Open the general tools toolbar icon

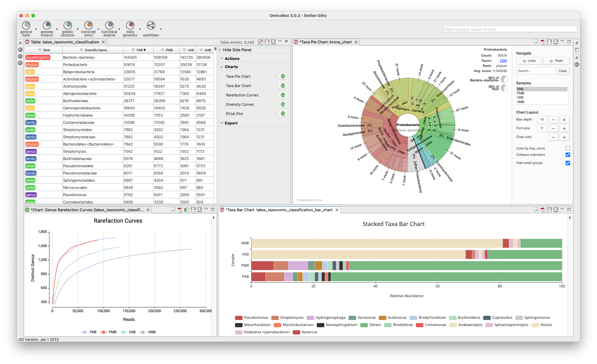tap(26, 25)
